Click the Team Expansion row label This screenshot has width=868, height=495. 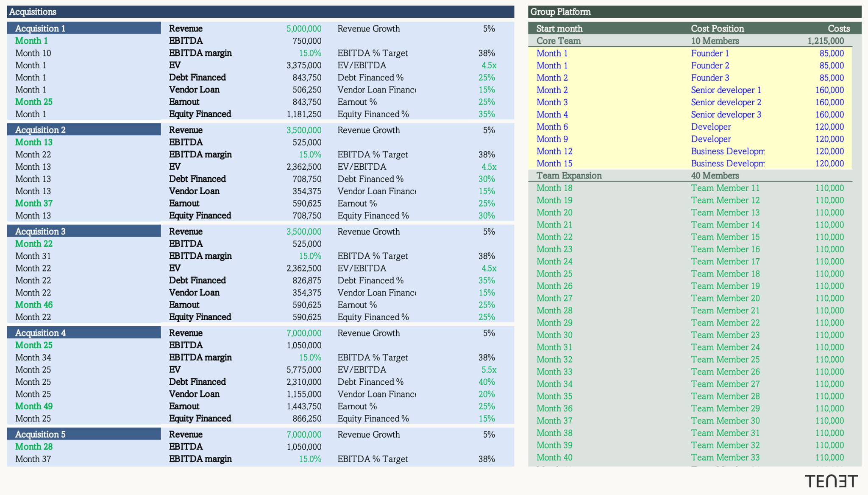(569, 176)
